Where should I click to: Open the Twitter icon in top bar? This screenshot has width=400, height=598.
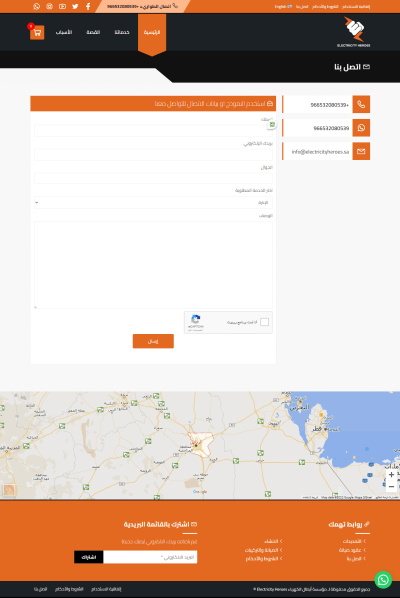pos(75,6)
